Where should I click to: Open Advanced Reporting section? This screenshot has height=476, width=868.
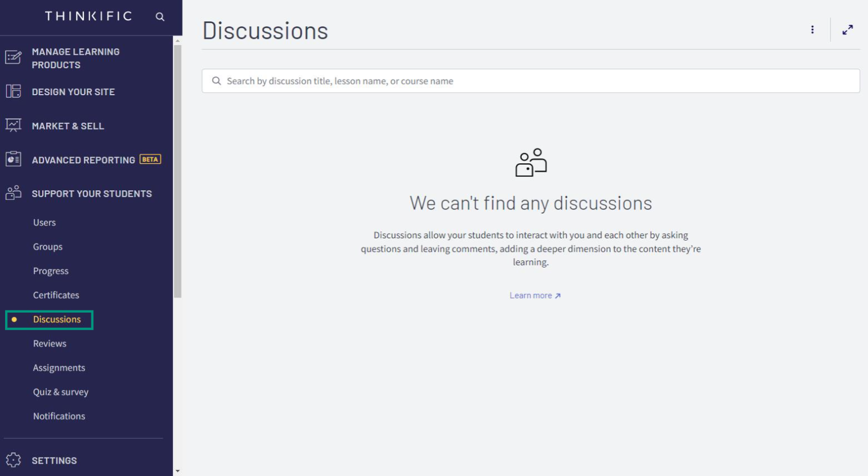pyautogui.click(x=83, y=160)
